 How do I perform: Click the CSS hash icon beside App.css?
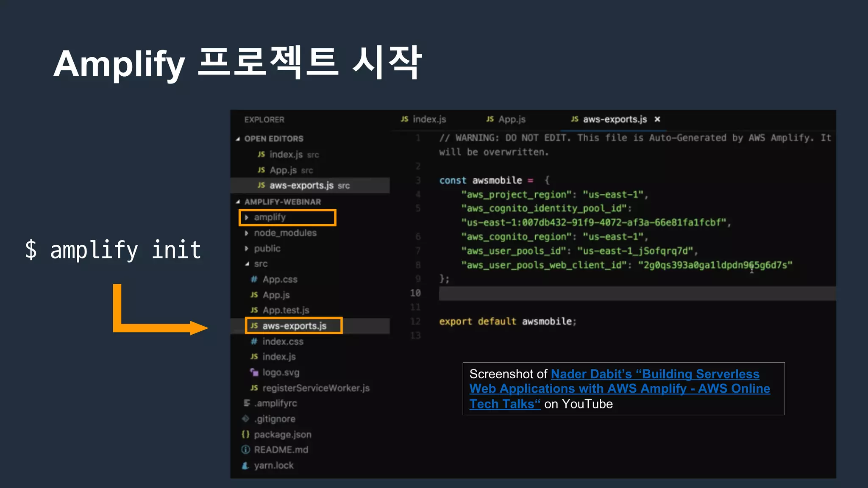click(x=254, y=279)
